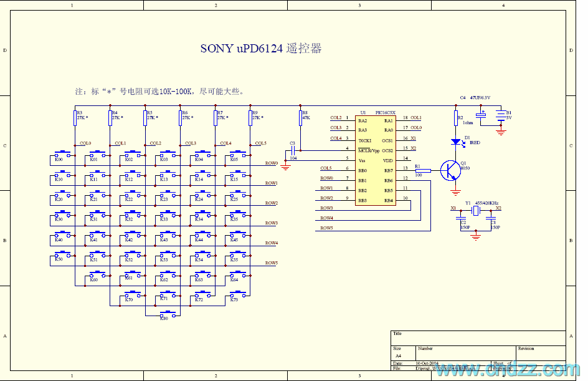Pick the R9 27K resistor symbol
This screenshot has width=588, height=381.
tap(250, 118)
